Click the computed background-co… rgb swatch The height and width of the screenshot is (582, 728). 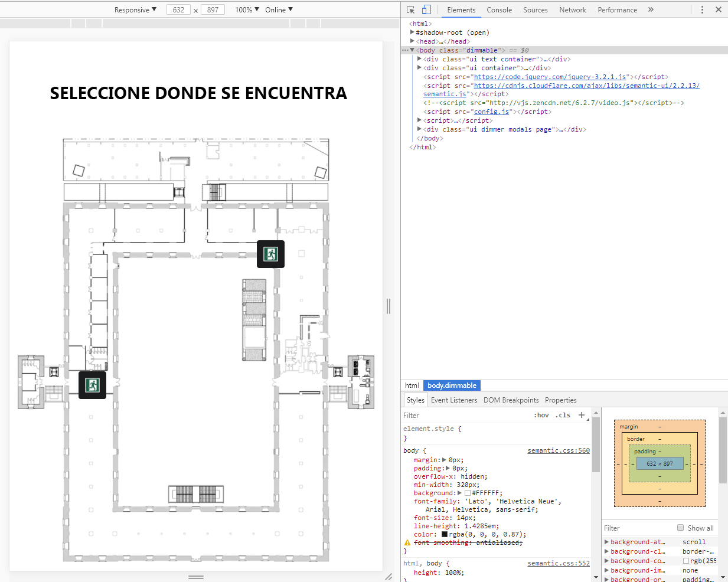pos(686,561)
